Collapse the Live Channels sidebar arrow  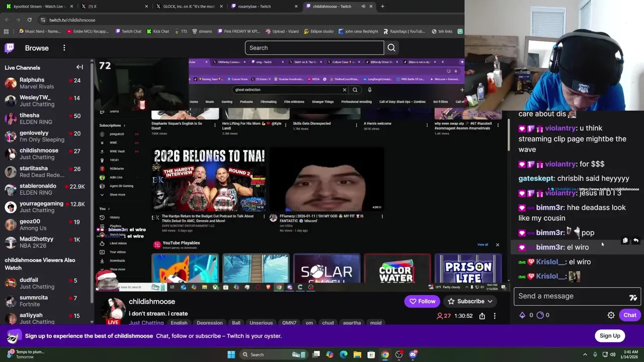click(79, 67)
